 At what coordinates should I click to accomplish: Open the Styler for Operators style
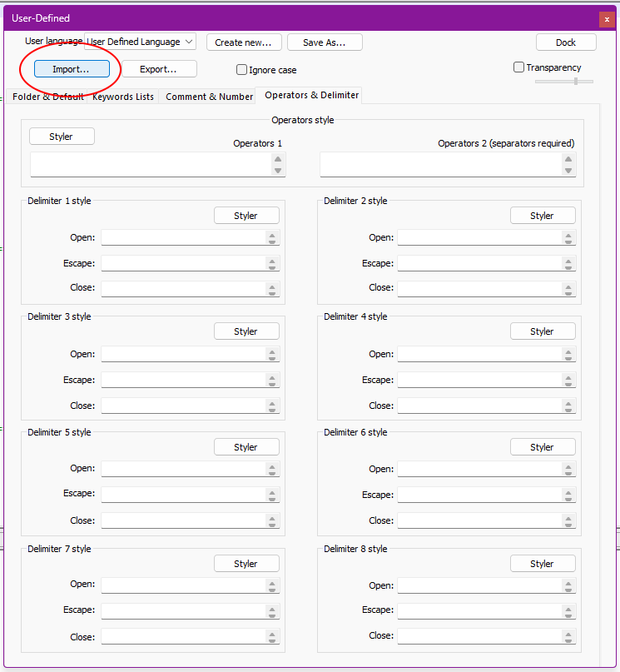pos(61,136)
